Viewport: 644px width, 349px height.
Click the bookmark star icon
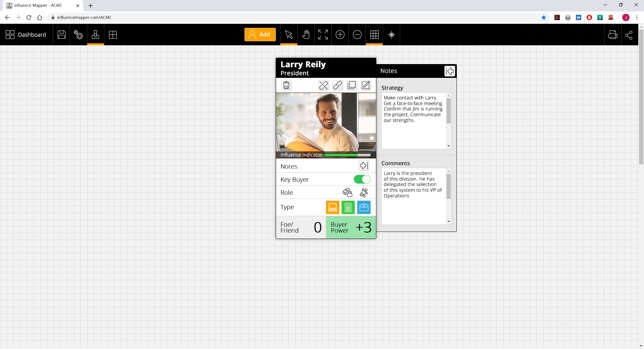[544, 17]
